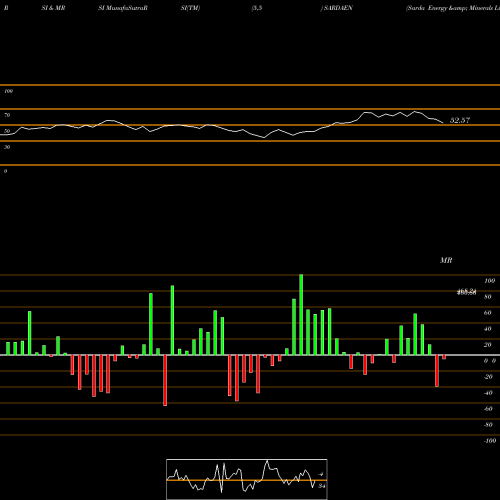The image size is (500, 500).
Task: Click the MR axis label 80
Action: point(488,297)
